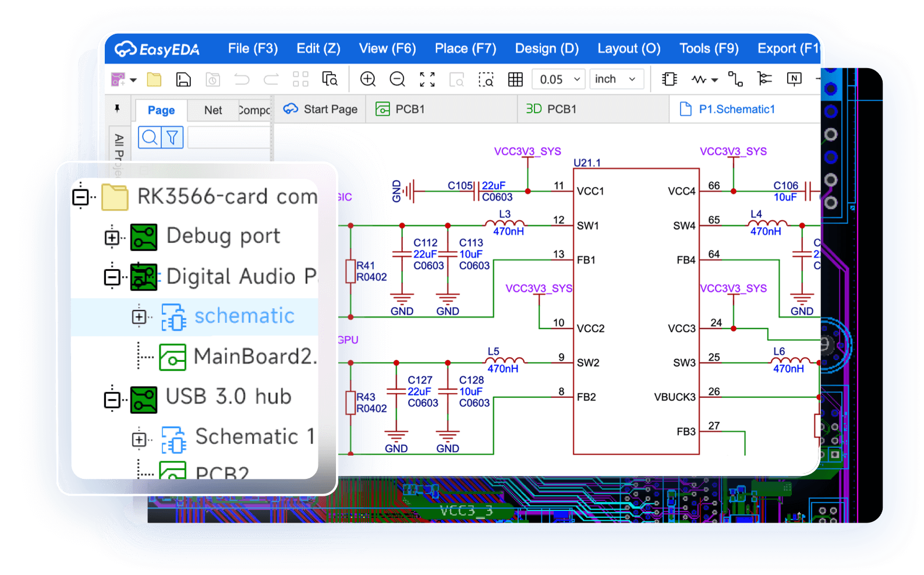
Task: Click the grid display toolbar icon
Action: click(x=515, y=79)
